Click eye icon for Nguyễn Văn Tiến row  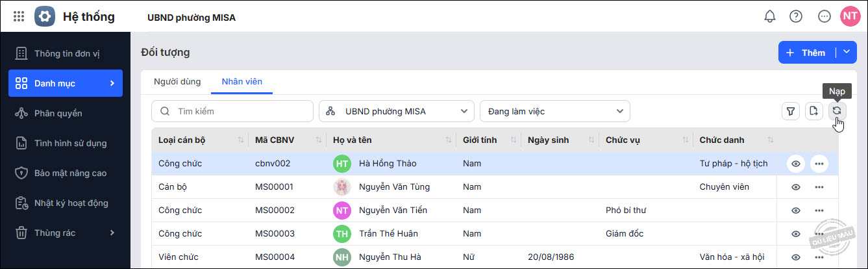796,211
